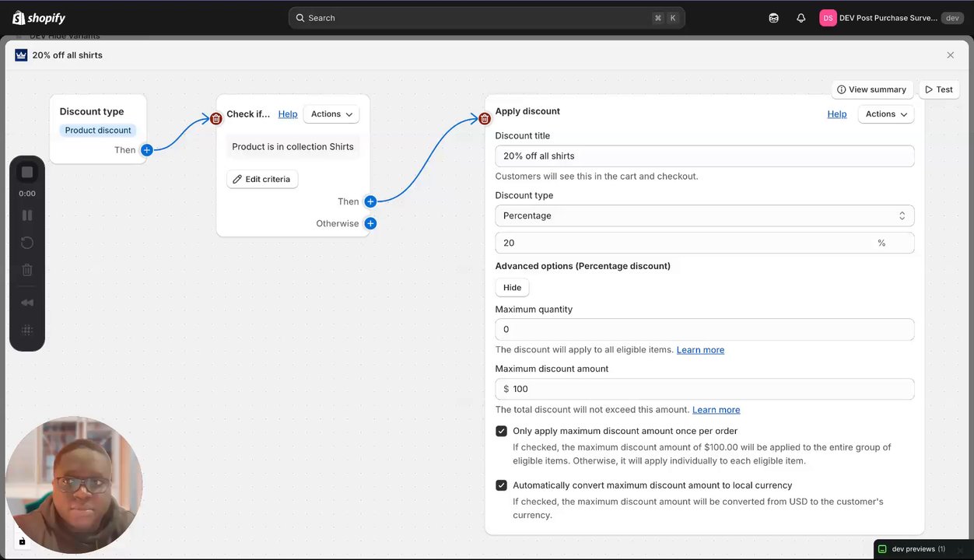Toggle automatic currency conversion checkbox
974x560 pixels.
[x=502, y=485]
